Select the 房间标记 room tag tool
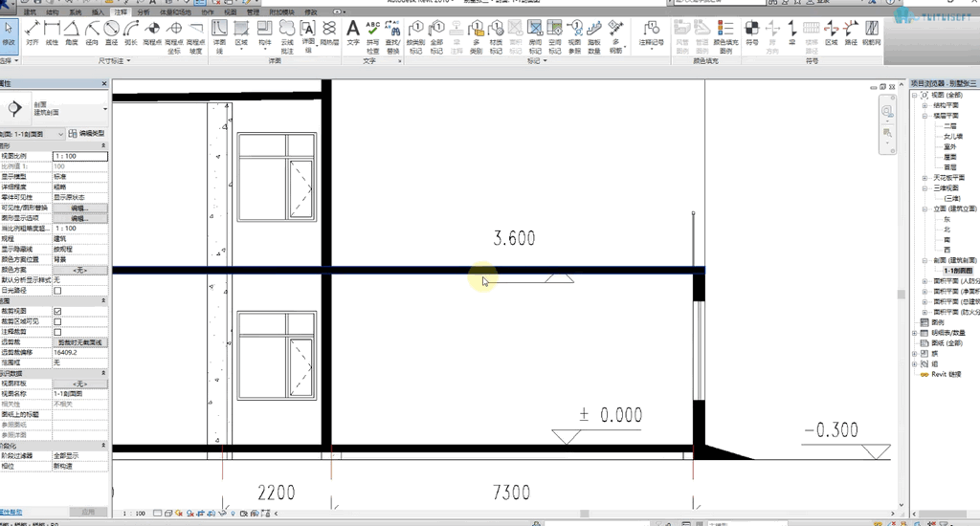Screen dimensions: 980x526 (x=535, y=37)
